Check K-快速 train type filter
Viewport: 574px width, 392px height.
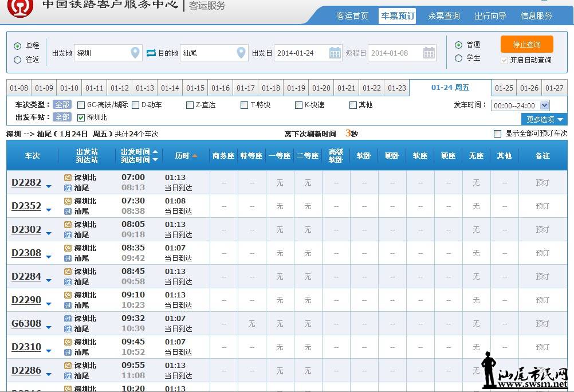pos(298,105)
